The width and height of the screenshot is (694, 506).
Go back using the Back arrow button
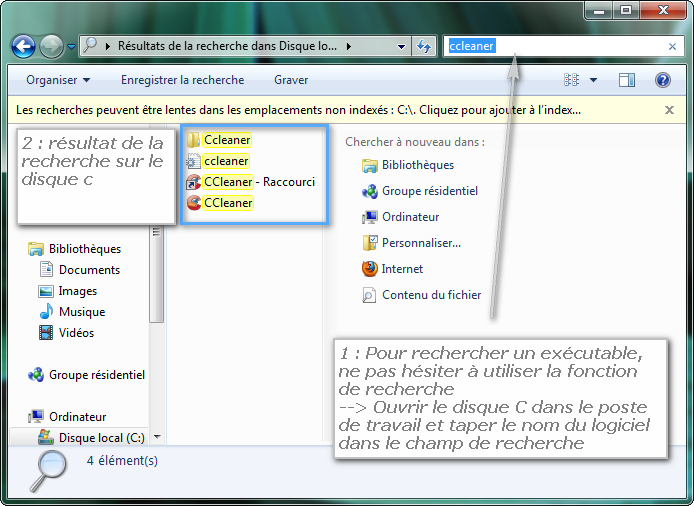click(23, 46)
